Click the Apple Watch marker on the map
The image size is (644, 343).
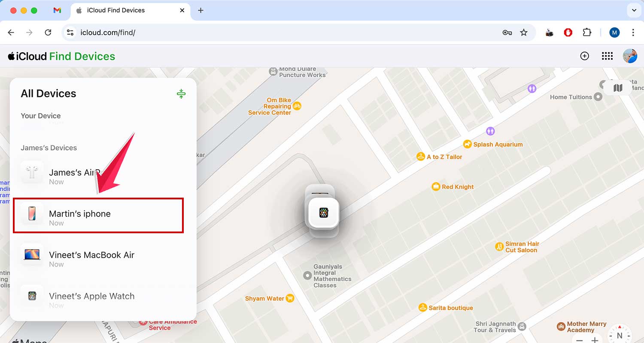pyautogui.click(x=323, y=213)
